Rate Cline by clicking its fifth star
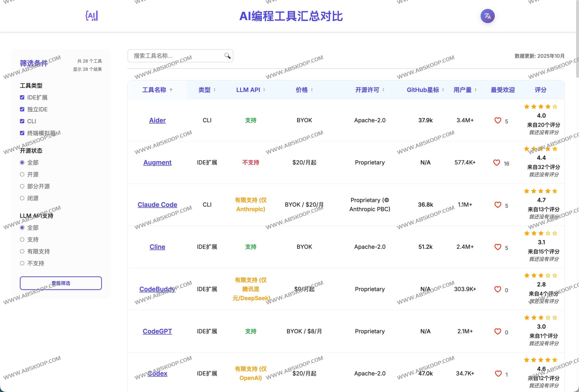This screenshot has height=392, width=579. [554, 233]
